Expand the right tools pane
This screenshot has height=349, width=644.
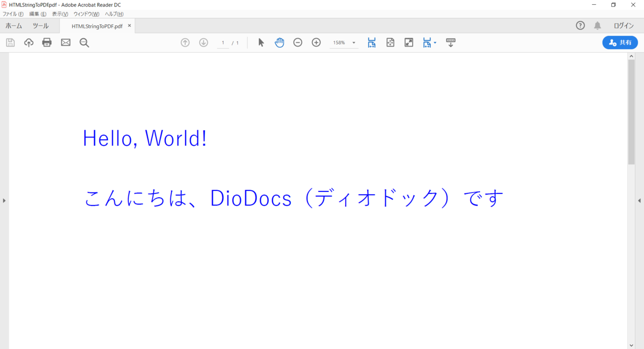click(x=640, y=201)
